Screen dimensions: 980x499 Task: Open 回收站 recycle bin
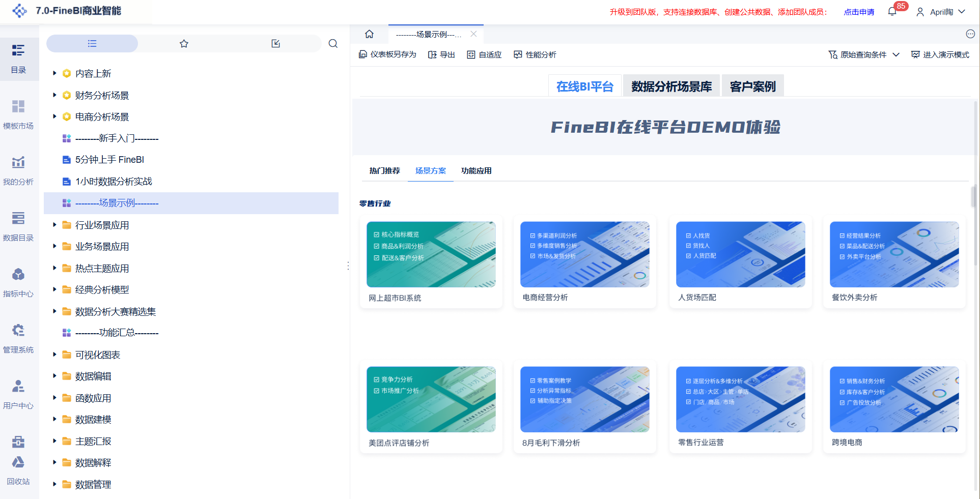(18, 471)
